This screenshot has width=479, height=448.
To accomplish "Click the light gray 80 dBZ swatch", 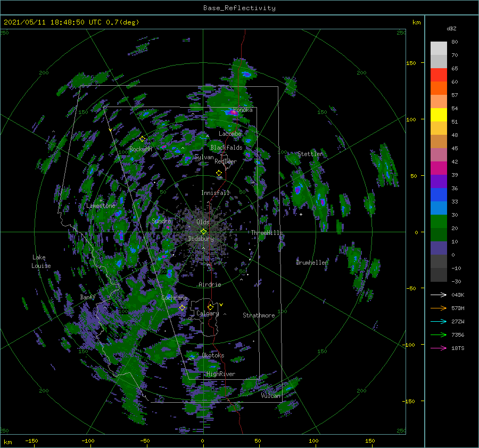I will 439,48.
